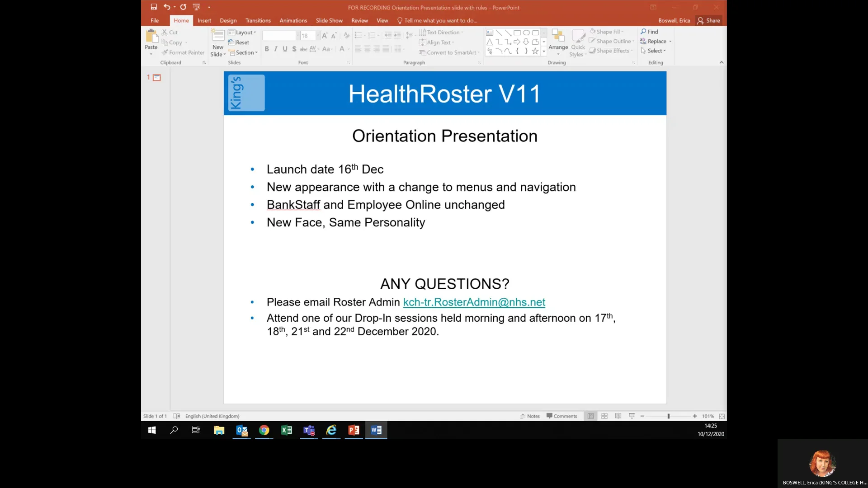Open Microsoft Teams from the taskbar
This screenshot has height=488, width=868.
pyautogui.click(x=309, y=430)
